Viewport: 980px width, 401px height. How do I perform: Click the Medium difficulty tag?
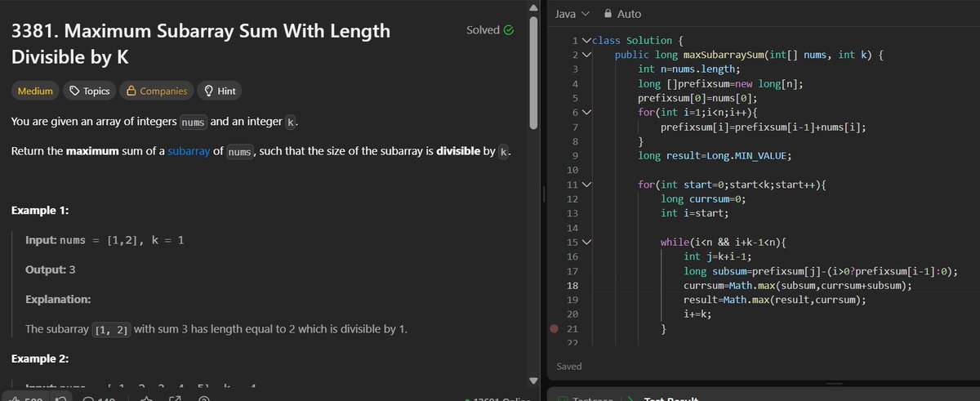35,91
